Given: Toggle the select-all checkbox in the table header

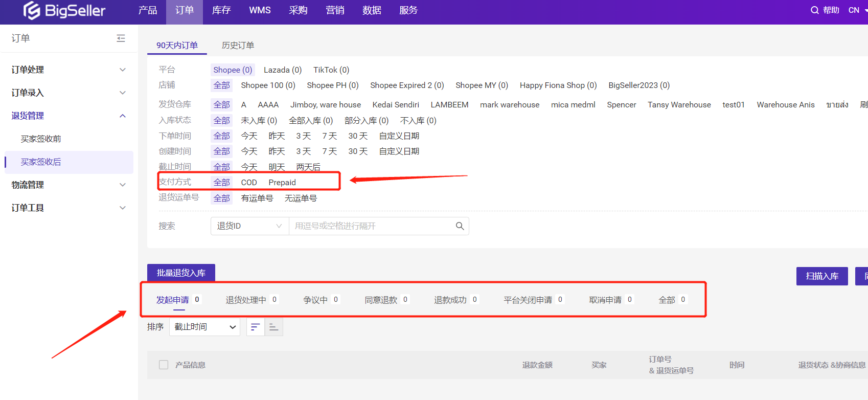Looking at the screenshot, I should click(x=164, y=365).
